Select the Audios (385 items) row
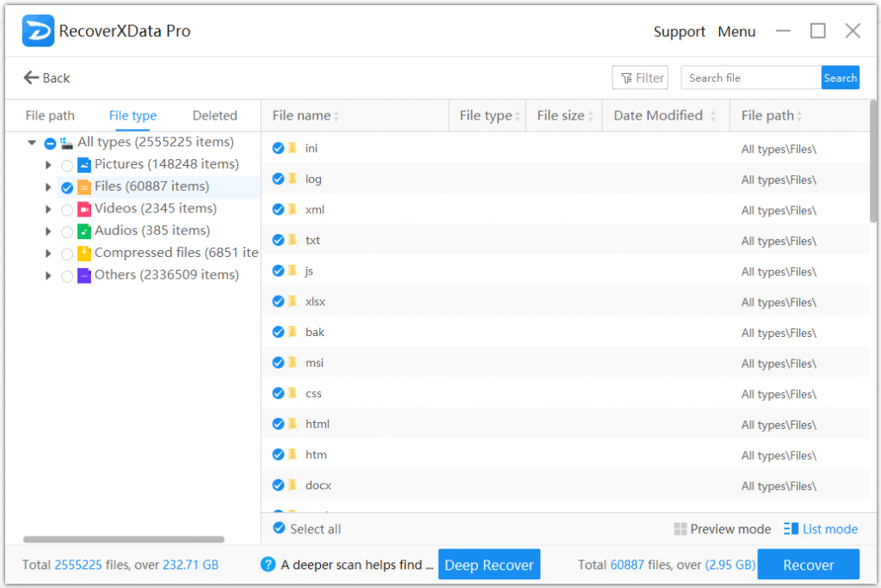 coord(151,231)
